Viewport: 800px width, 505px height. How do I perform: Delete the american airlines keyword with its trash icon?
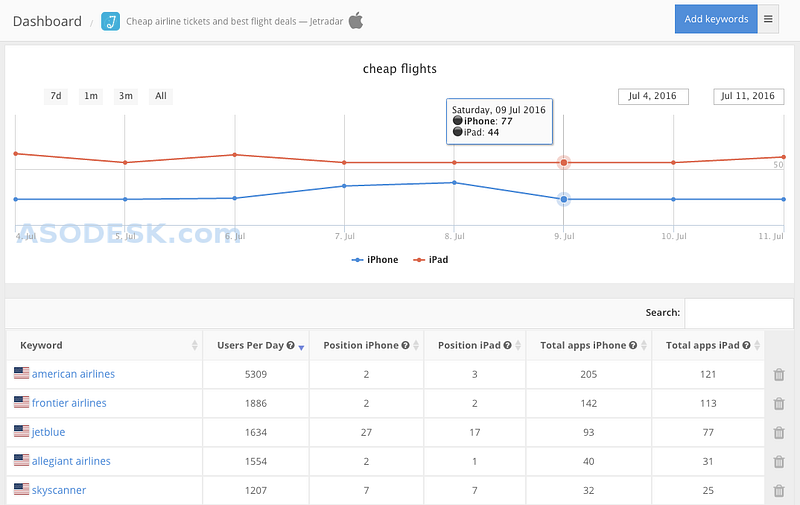(x=779, y=374)
